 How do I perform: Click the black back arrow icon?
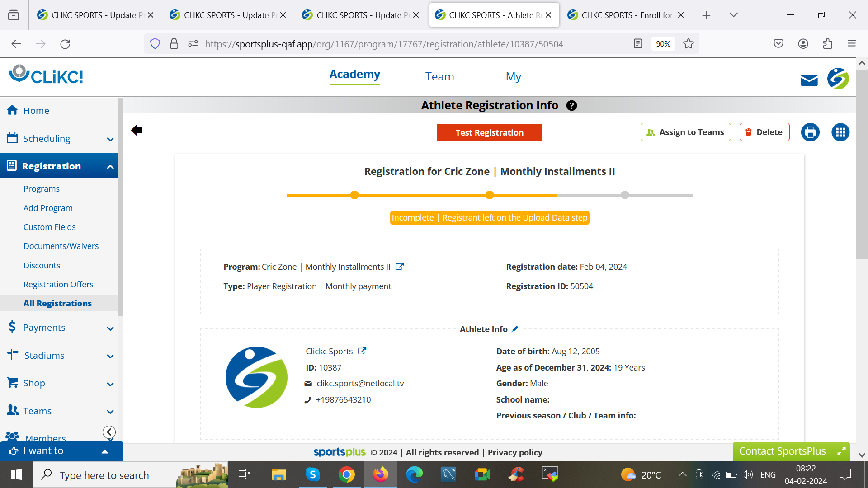[137, 131]
